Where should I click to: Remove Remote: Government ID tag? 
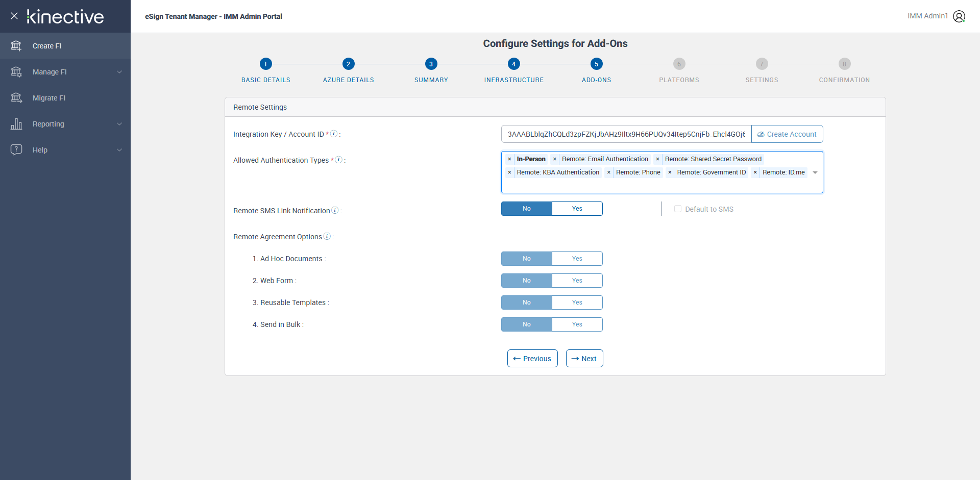tap(670, 172)
